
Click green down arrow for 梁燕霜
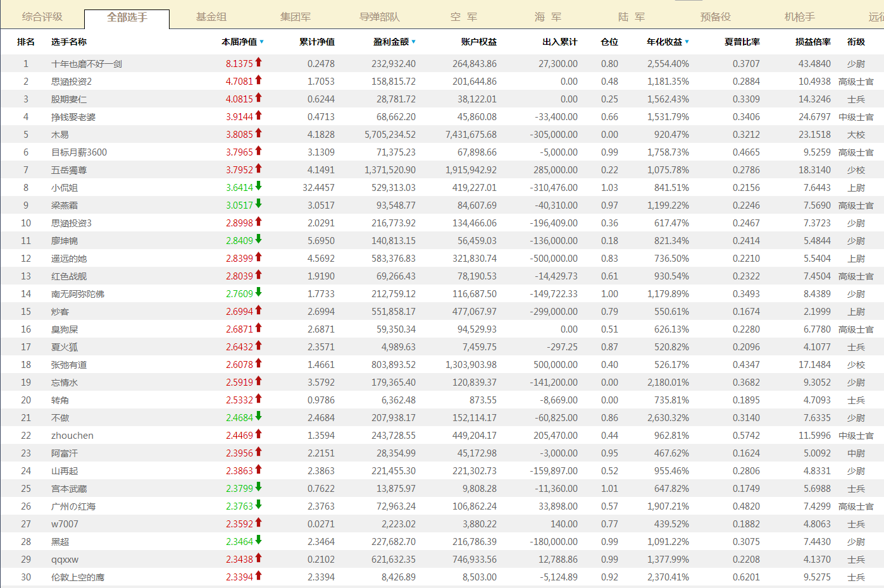(x=259, y=204)
